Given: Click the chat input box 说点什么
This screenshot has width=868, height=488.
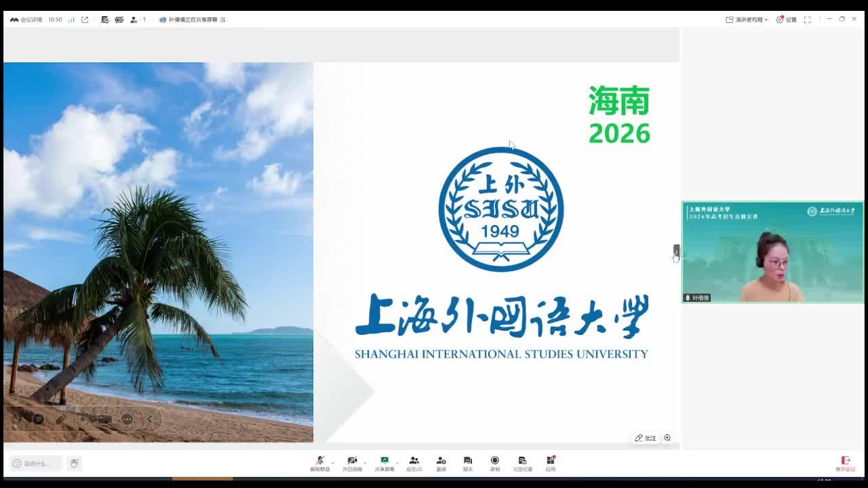Looking at the screenshot, I should coord(36,464).
